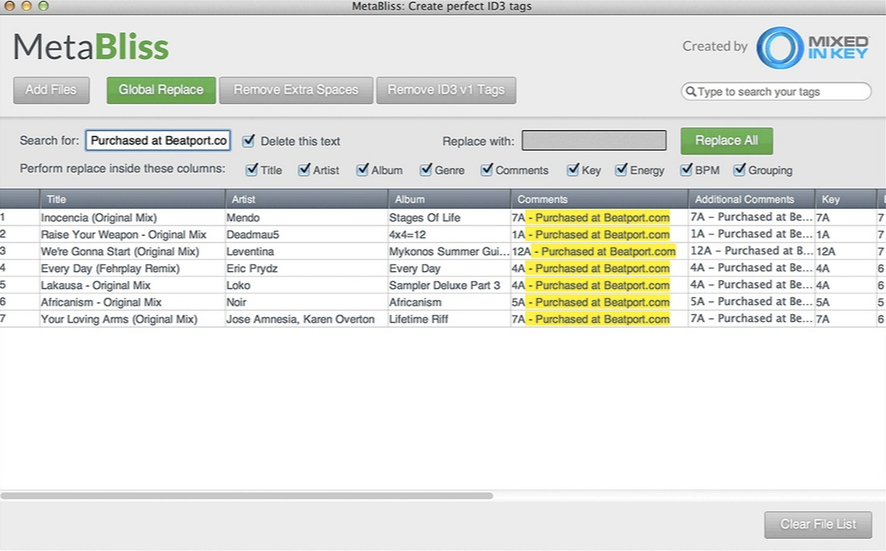This screenshot has width=886, height=551.
Task: Click the Additional Comments column header
Action: coord(752,199)
